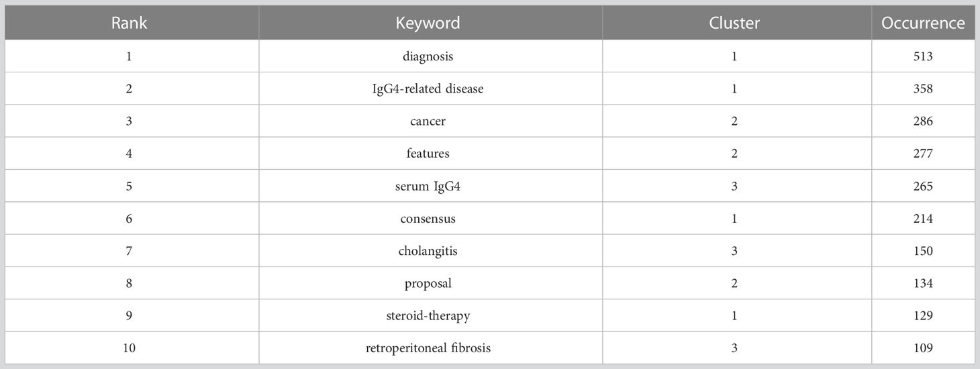This screenshot has height=369, width=980.
Task: Select the occurrence value 214
Action: pos(923,219)
